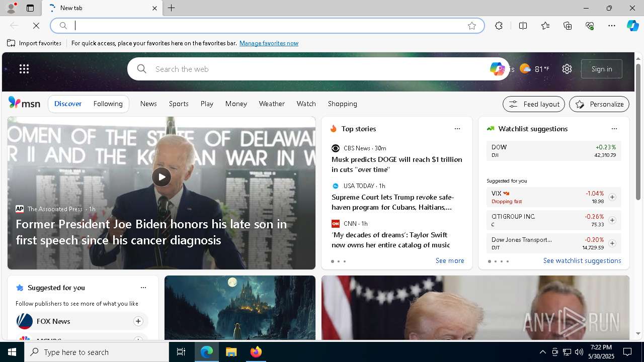Open the 81°F weather widget

pyautogui.click(x=534, y=69)
